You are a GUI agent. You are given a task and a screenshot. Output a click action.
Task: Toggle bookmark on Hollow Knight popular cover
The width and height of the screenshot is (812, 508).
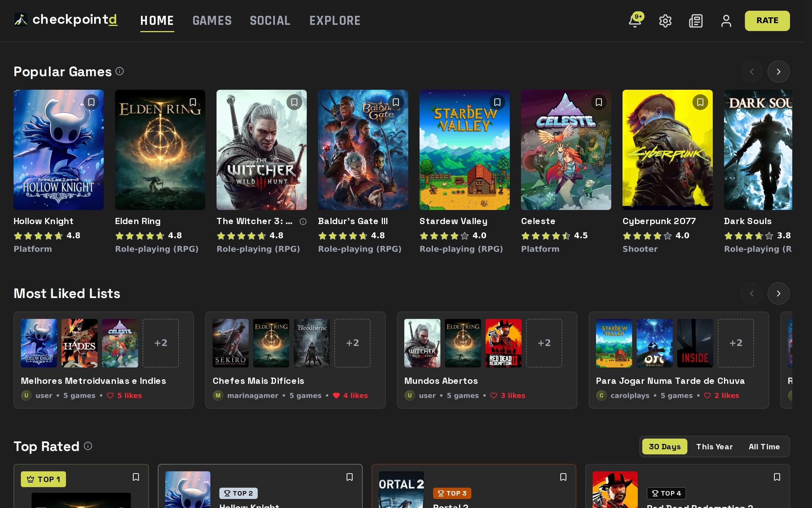tap(91, 102)
